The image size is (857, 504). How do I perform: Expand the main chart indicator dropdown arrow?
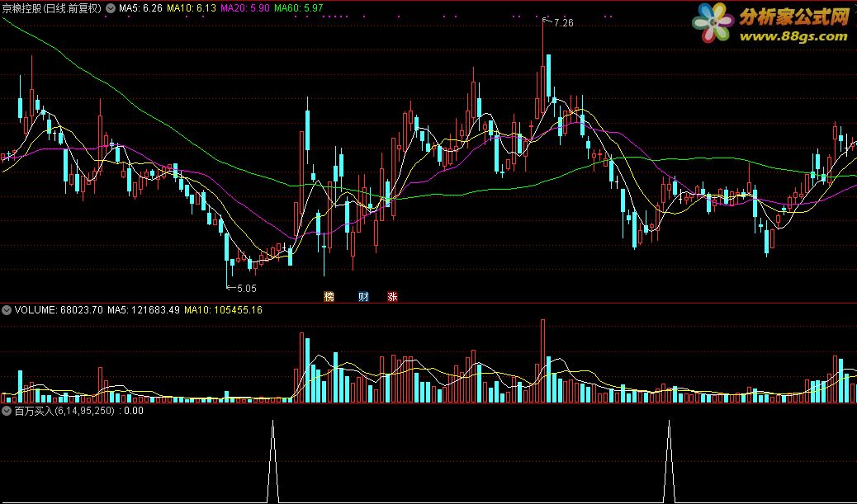pos(111,8)
